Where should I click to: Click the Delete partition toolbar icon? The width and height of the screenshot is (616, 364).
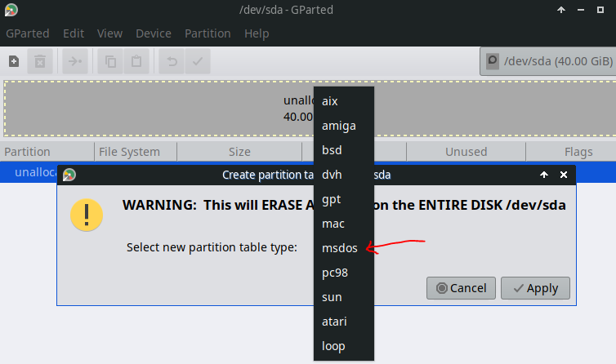pyautogui.click(x=40, y=61)
